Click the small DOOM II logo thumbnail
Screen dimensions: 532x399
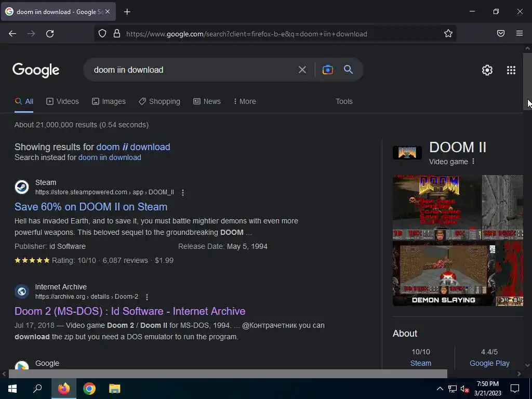pyautogui.click(x=407, y=152)
